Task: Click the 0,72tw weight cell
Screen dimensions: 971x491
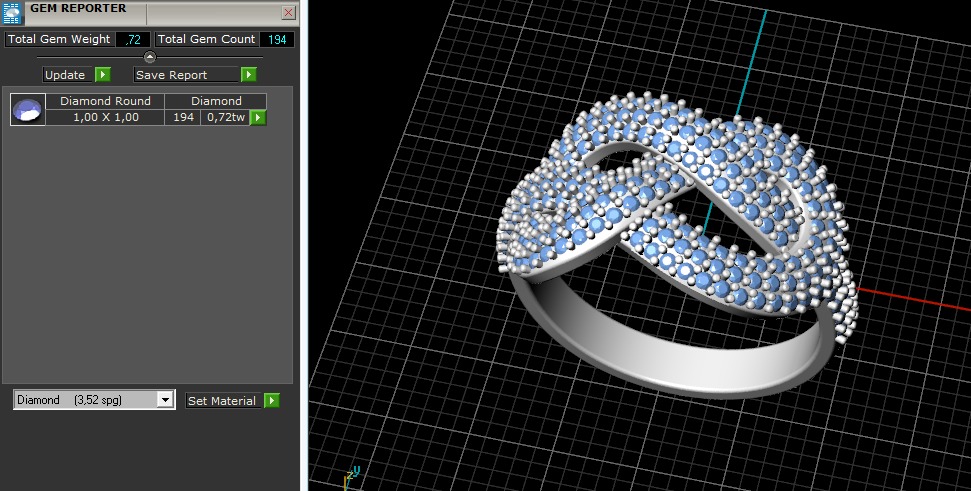Action: [225, 118]
